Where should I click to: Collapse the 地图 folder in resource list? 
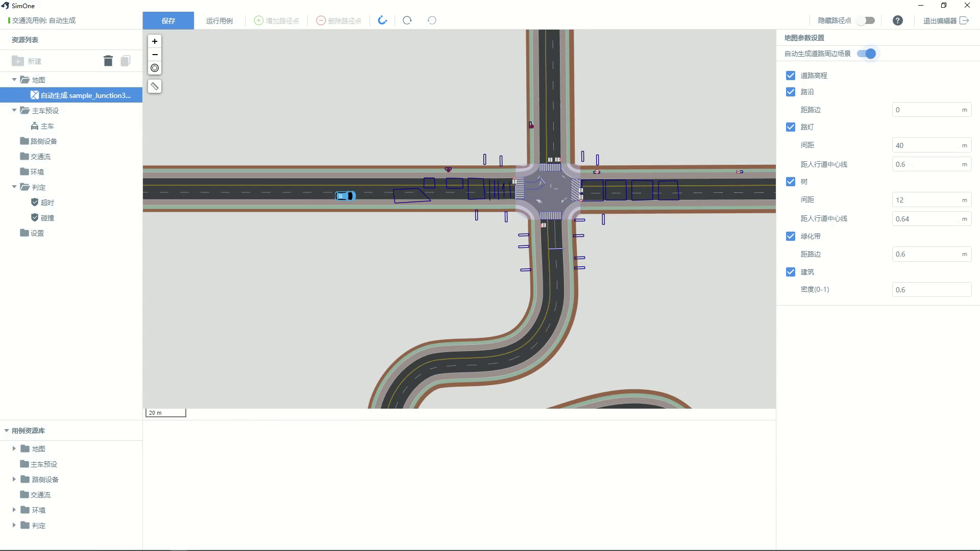tap(14, 80)
